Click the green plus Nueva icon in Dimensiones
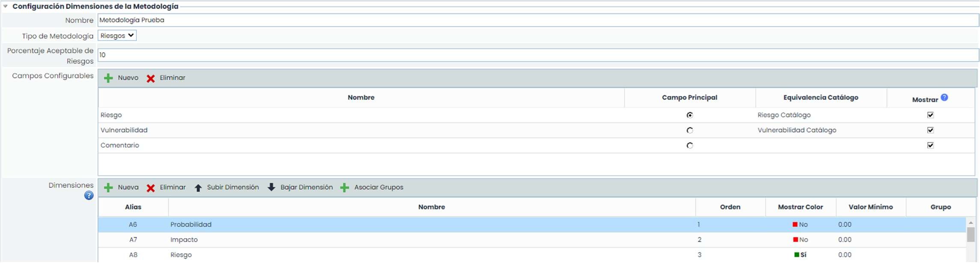This screenshot has height=263, width=980. click(x=108, y=188)
